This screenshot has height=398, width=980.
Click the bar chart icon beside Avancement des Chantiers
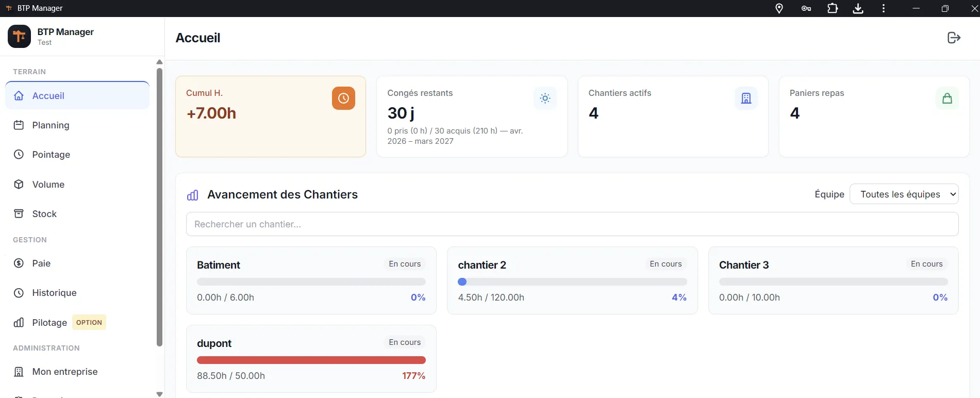tap(192, 195)
